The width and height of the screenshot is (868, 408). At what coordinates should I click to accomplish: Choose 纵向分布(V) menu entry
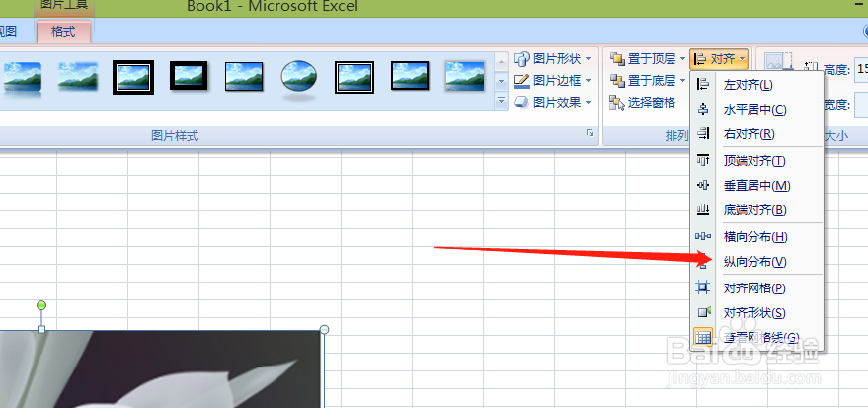coord(757,262)
